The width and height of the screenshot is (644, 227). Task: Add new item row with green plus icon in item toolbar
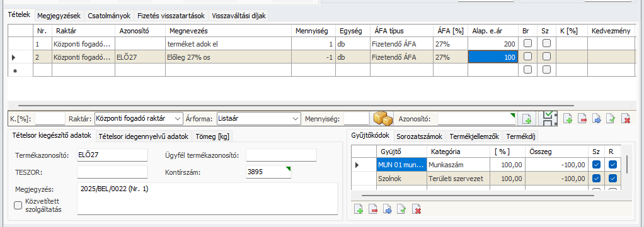pos(568,119)
